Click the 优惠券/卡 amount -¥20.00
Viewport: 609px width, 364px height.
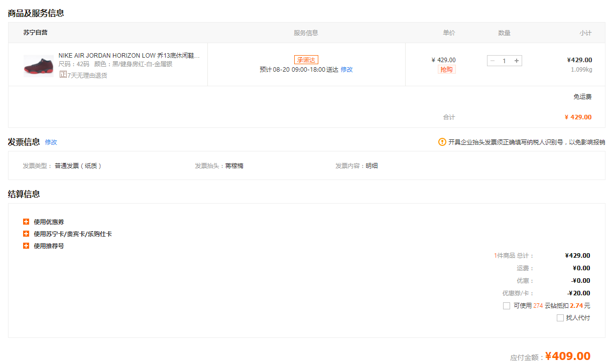(x=579, y=293)
